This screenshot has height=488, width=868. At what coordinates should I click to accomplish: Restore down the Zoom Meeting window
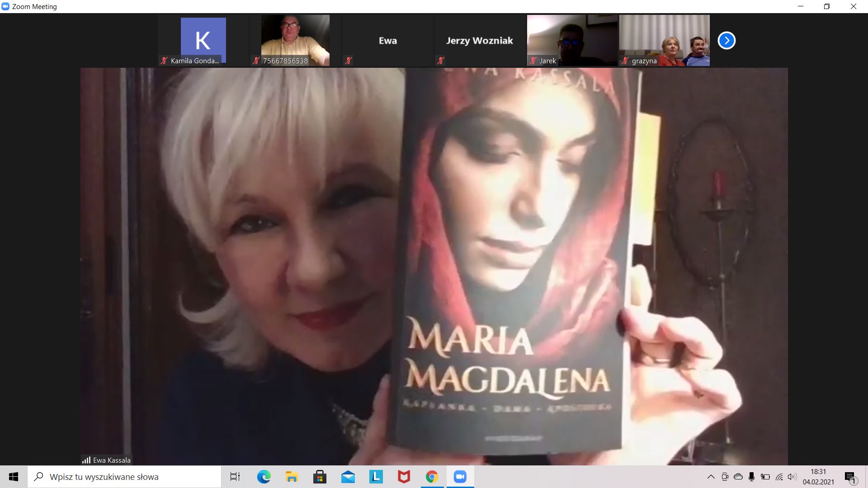827,6
